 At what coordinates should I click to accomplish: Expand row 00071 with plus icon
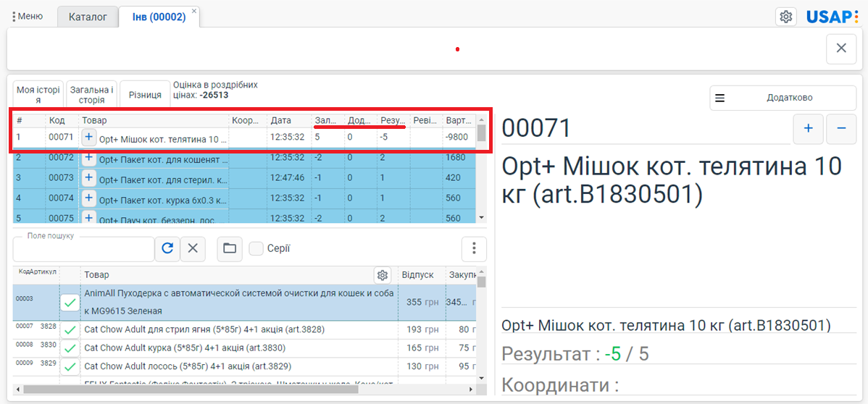coord(89,138)
